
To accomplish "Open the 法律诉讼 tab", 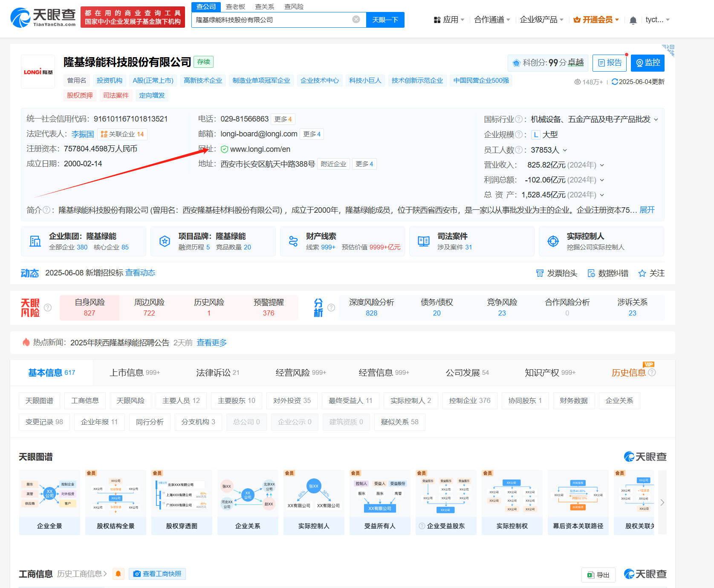I will coord(217,373).
